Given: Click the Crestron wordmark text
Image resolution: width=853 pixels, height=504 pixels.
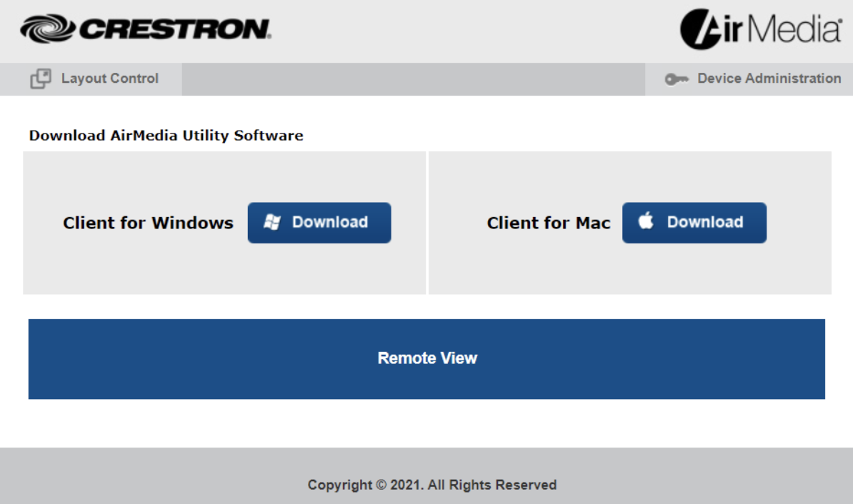Looking at the screenshot, I should pos(174,29).
